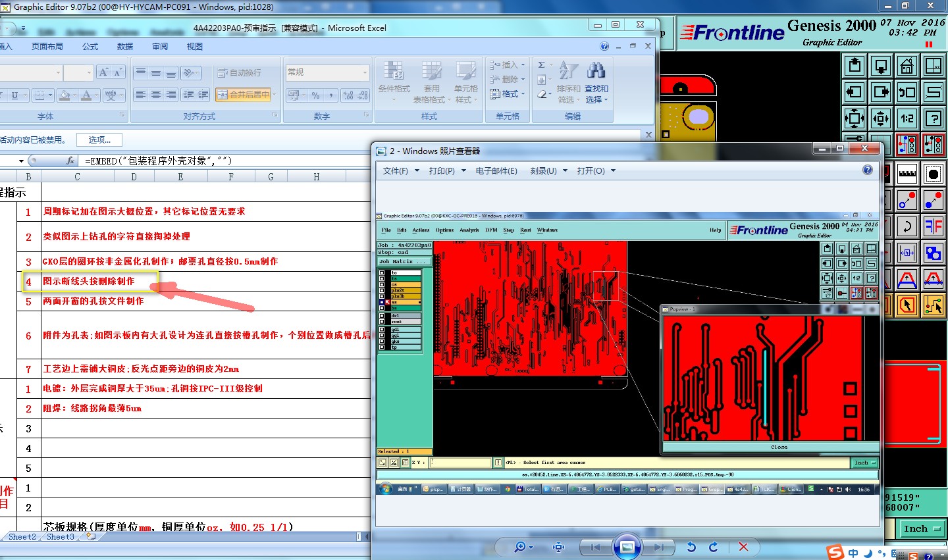The height and width of the screenshot is (560, 948).
Task: Select the octagon pad tool icon
Action: pos(934,174)
